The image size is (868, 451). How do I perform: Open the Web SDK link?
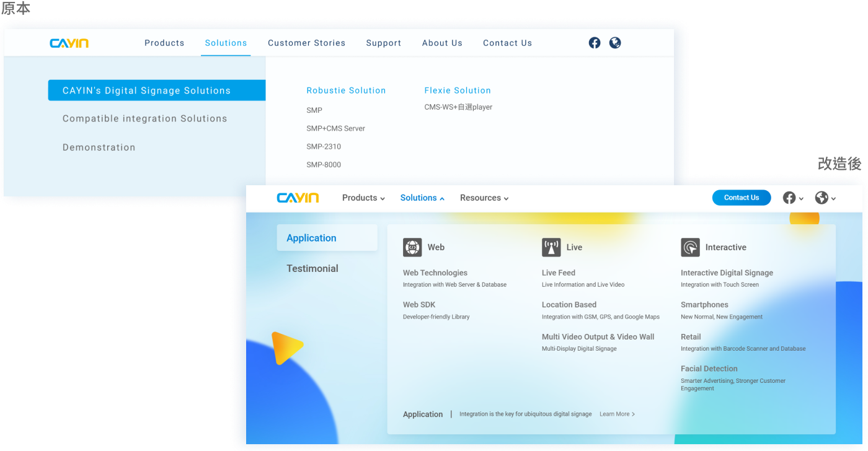click(419, 305)
